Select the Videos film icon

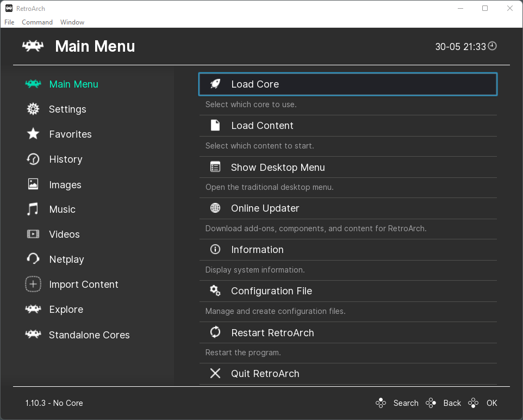click(33, 234)
